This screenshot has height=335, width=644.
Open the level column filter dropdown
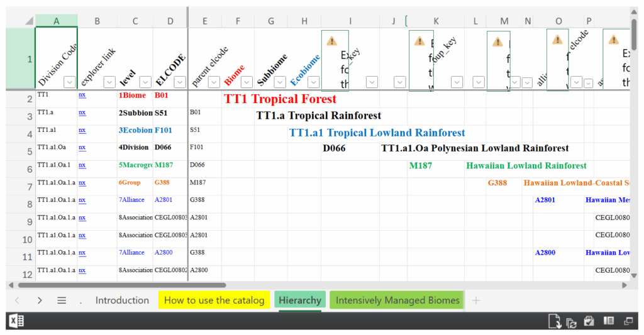[145, 81]
